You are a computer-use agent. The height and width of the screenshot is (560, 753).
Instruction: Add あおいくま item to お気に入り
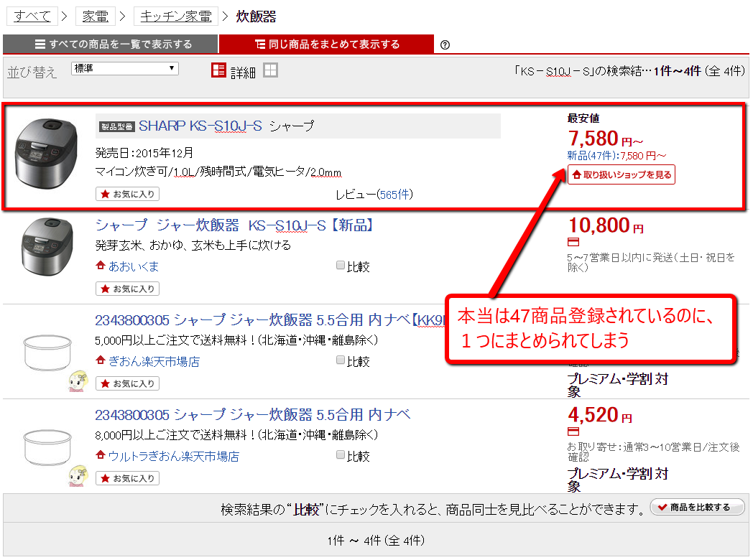point(127,289)
